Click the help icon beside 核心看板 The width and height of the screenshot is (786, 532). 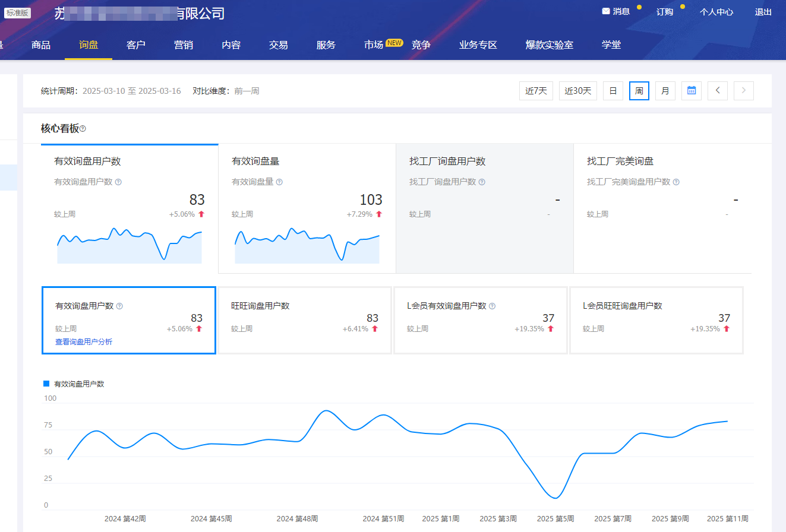tap(83, 129)
